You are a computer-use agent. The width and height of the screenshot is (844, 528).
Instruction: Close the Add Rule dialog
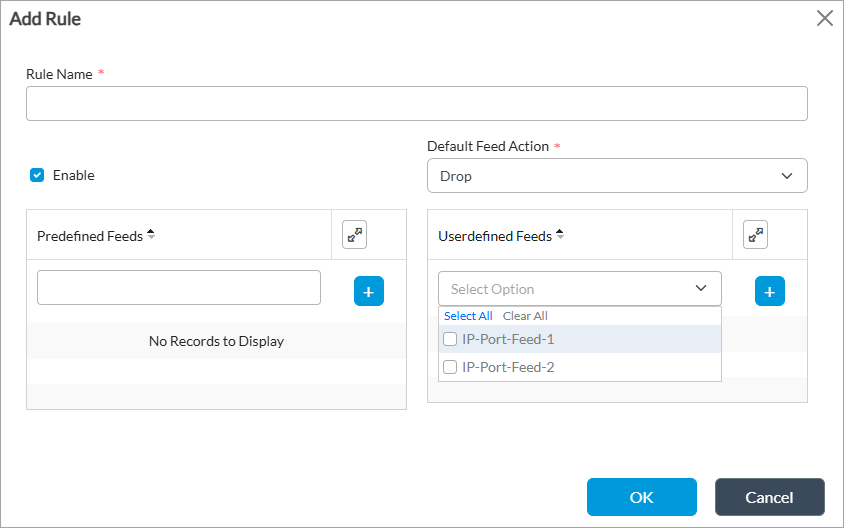pos(824,18)
